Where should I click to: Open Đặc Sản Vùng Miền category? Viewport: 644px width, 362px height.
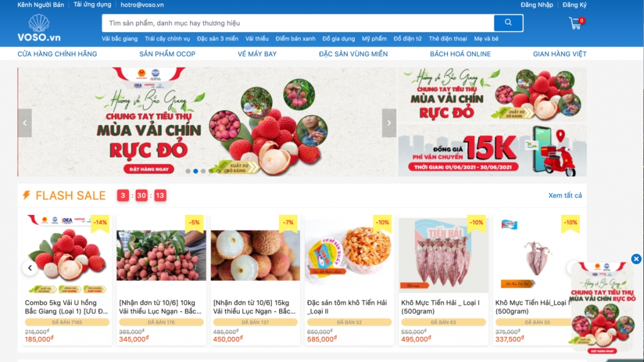353,54
